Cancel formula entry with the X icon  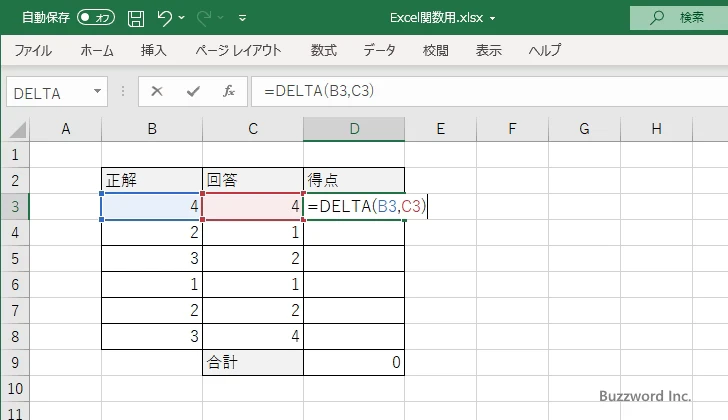156,92
